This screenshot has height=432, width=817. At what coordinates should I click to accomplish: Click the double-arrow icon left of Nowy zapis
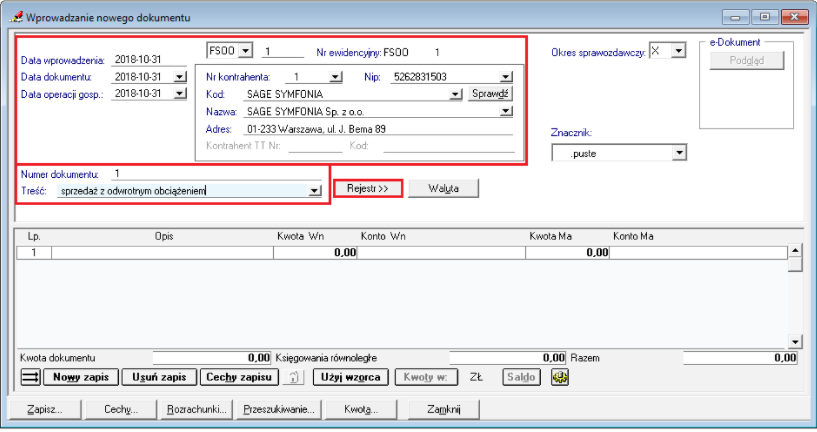click(30, 377)
